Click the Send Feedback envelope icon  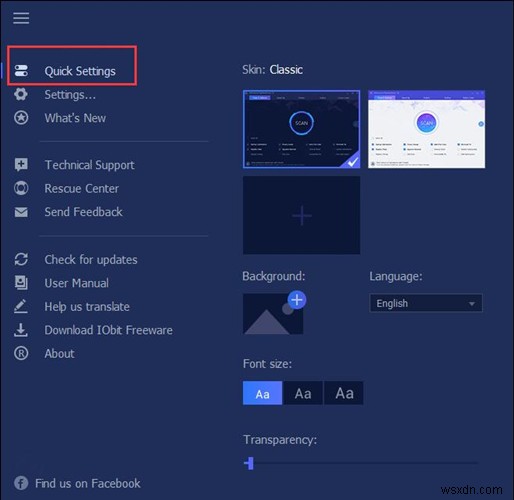click(x=21, y=212)
